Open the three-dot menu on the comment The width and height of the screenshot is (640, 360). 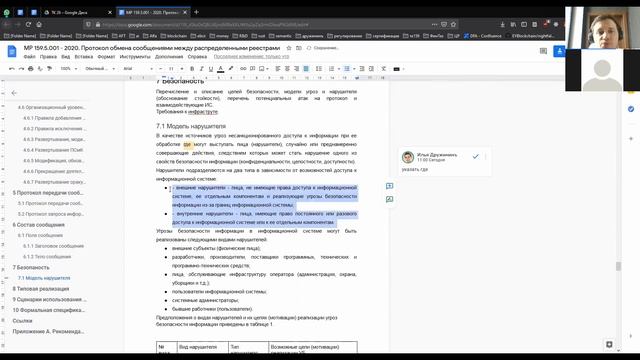[x=485, y=156]
